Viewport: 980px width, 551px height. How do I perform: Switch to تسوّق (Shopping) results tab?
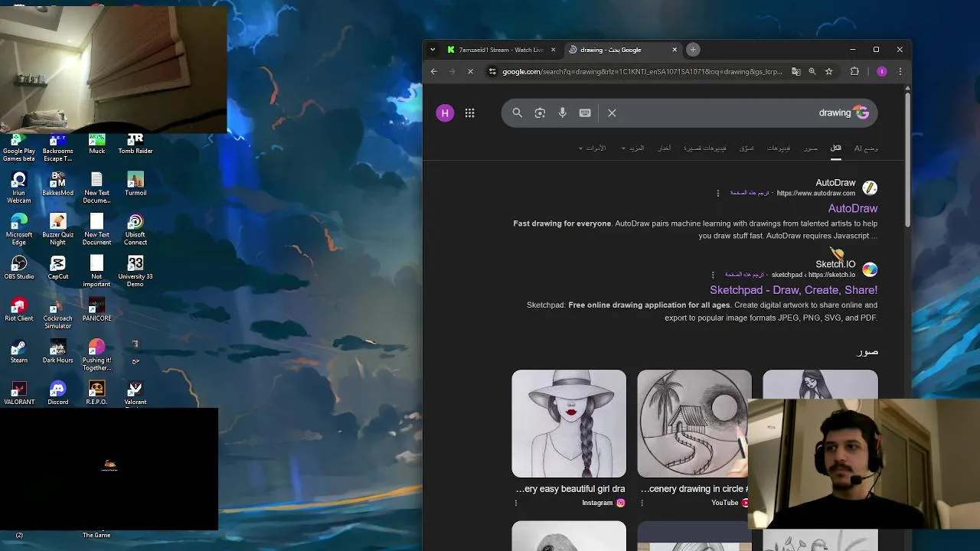point(746,148)
